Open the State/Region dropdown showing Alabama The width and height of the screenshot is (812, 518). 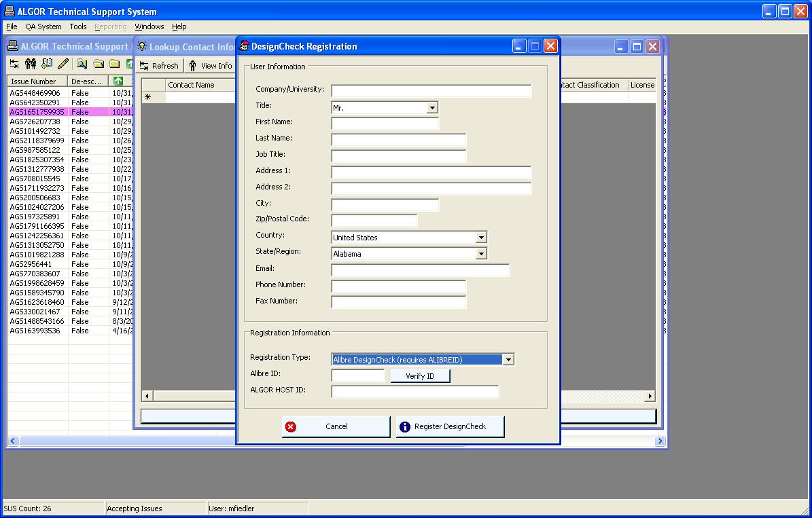(x=481, y=253)
